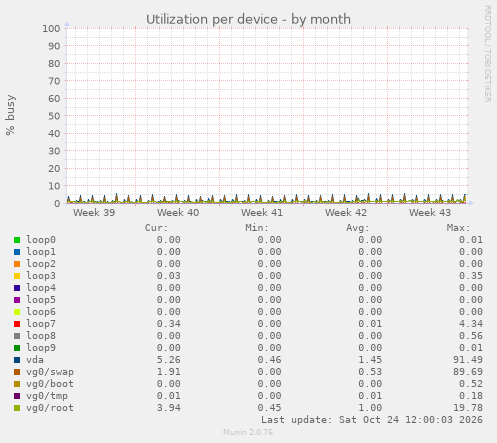The image size is (497, 443).
Task: Click the 'Week 43' axis label
Action: [x=430, y=212]
